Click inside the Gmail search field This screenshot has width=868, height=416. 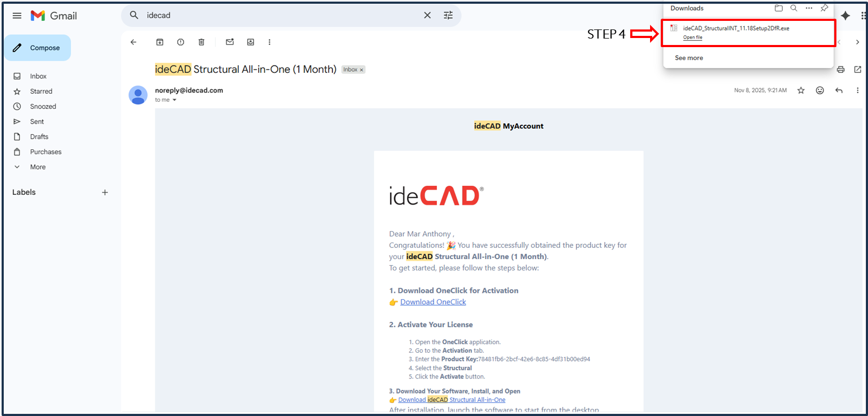281,16
